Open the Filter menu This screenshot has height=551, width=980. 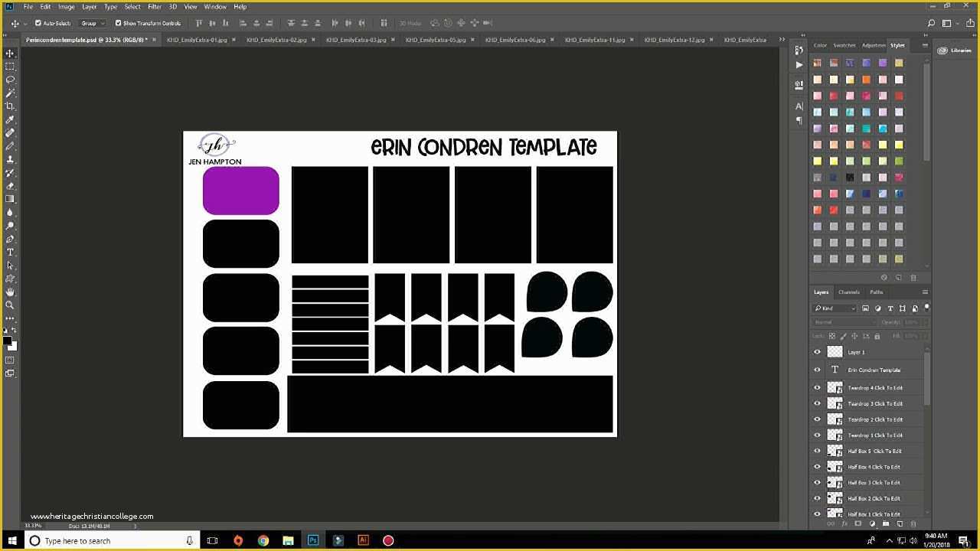tap(155, 7)
